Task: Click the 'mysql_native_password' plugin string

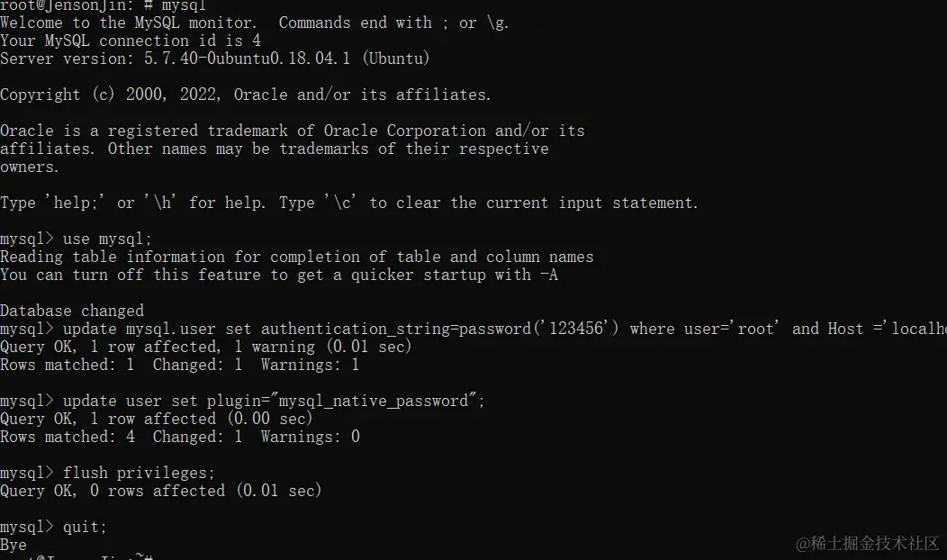Action: point(374,402)
